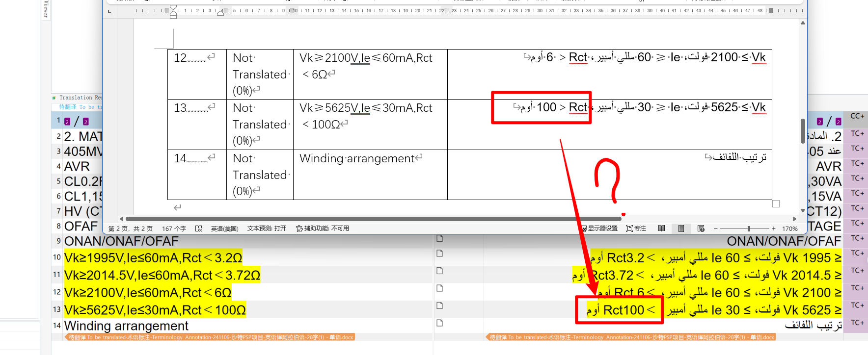Viewport: 868px width, 355px height.
Task: Click segment status icon for row 9
Action: point(440,238)
